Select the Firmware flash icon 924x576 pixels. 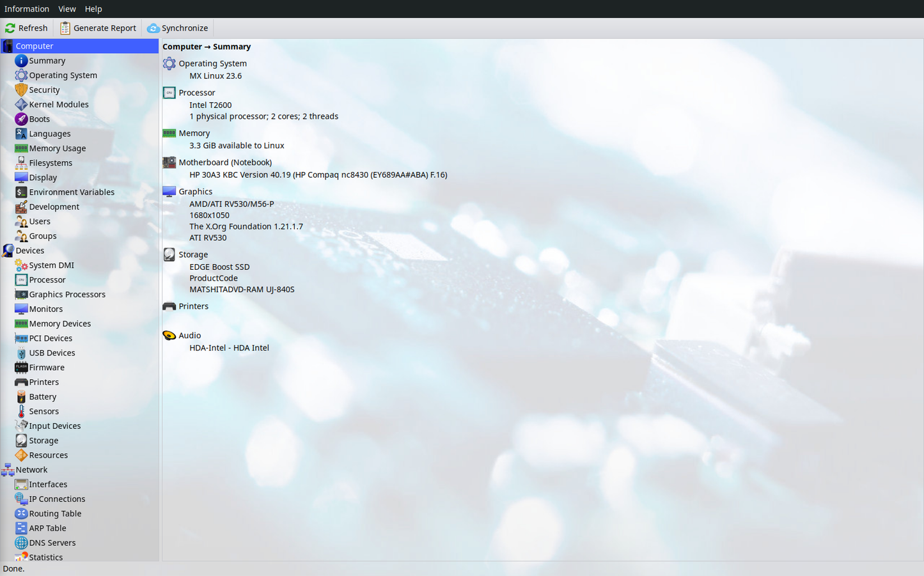(21, 368)
